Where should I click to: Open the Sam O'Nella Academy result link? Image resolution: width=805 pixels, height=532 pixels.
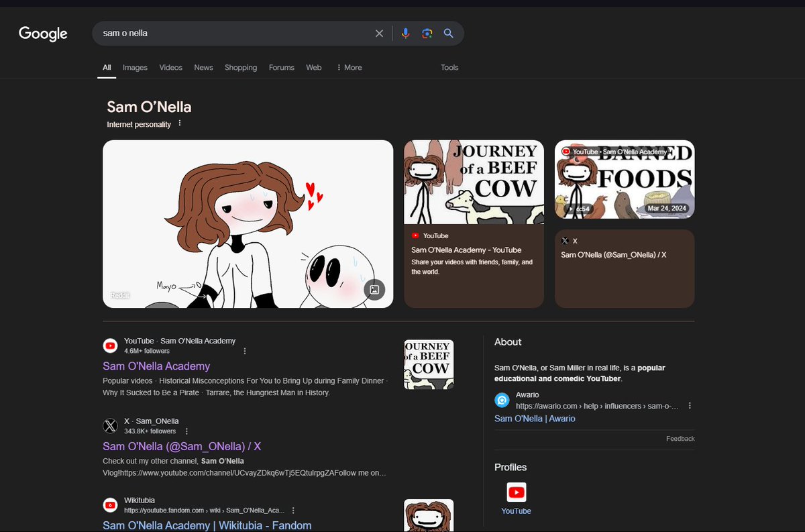pyautogui.click(x=156, y=366)
